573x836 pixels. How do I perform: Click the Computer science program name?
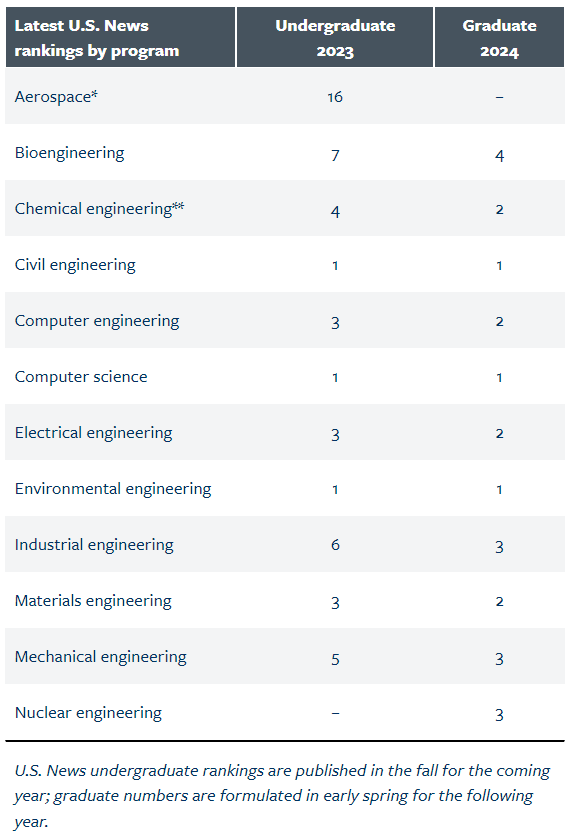81,376
